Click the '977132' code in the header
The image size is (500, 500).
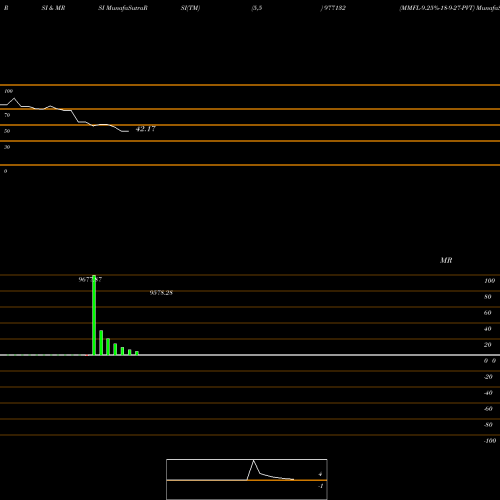click(x=334, y=8)
